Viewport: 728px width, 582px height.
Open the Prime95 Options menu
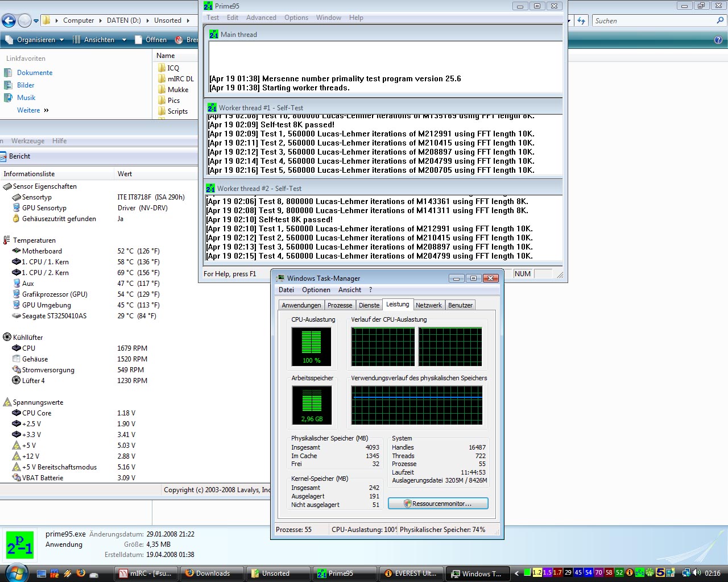click(x=296, y=18)
